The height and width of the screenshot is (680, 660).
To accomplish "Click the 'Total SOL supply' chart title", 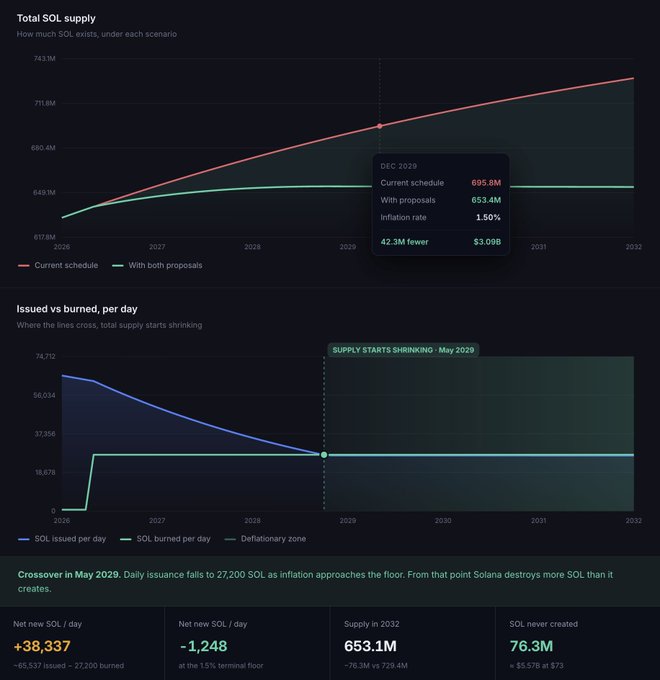I will pyautogui.click(x=56, y=18).
